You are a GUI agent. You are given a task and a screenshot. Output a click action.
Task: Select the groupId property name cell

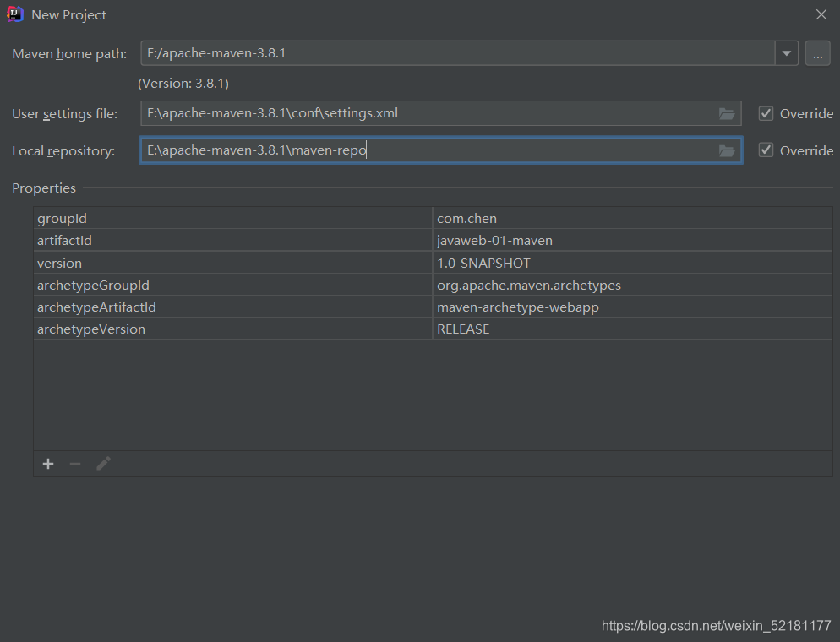233,219
